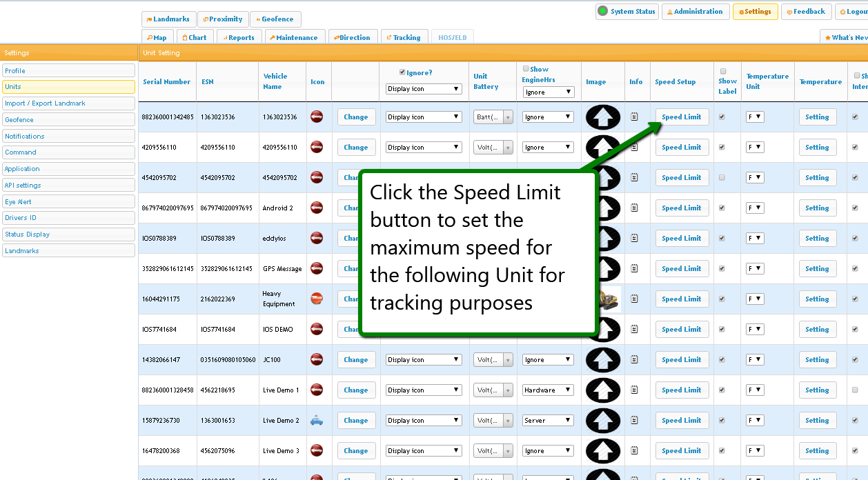Open info icon for Live Demo 3
Image resolution: width=868 pixels, height=480 pixels.
click(x=635, y=451)
